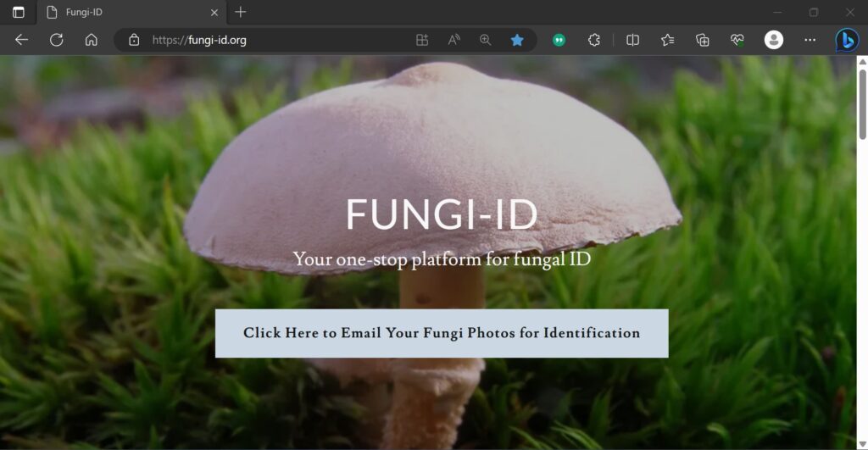Click the one-stop platform tagline
Viewport: 868px width, 450px height.
[x=442, y=259]
